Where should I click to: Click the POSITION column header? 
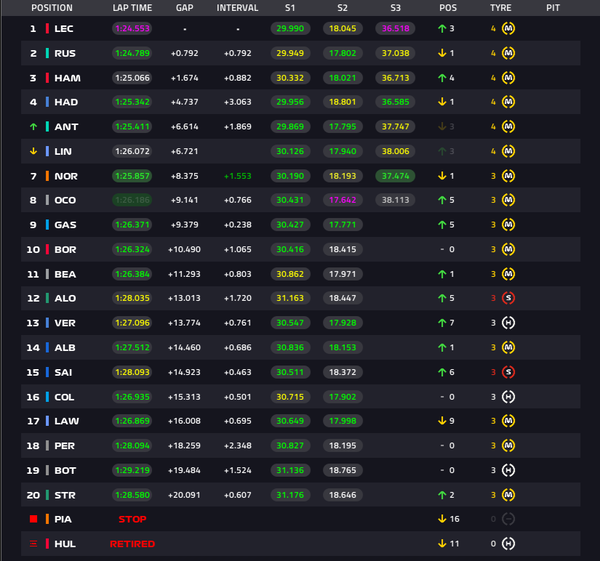[x=52, y=8]
